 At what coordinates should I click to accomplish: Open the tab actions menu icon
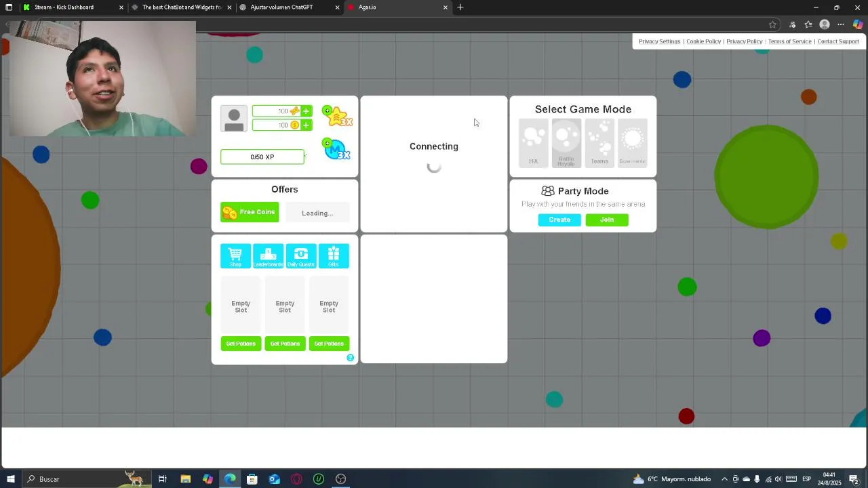click(9, 7)
